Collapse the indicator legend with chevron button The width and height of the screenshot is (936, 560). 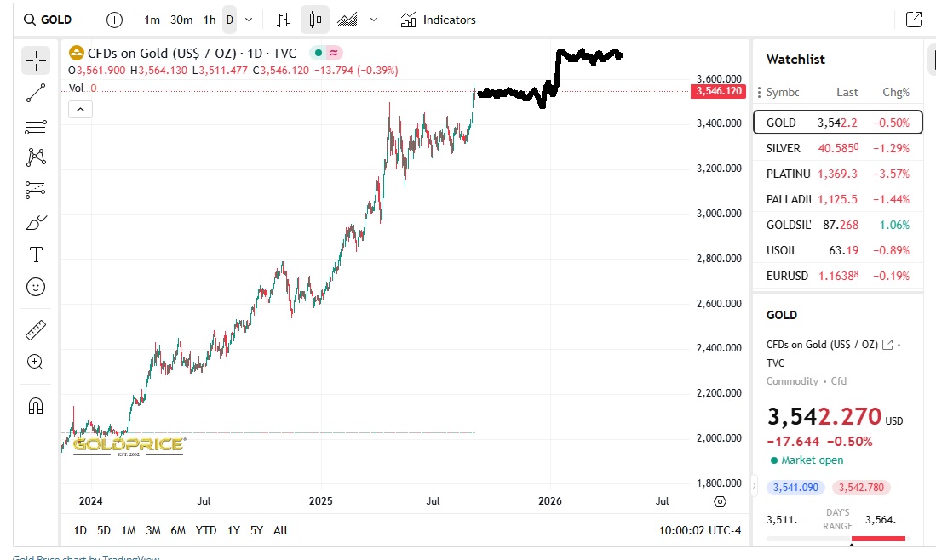pos(81,110)
